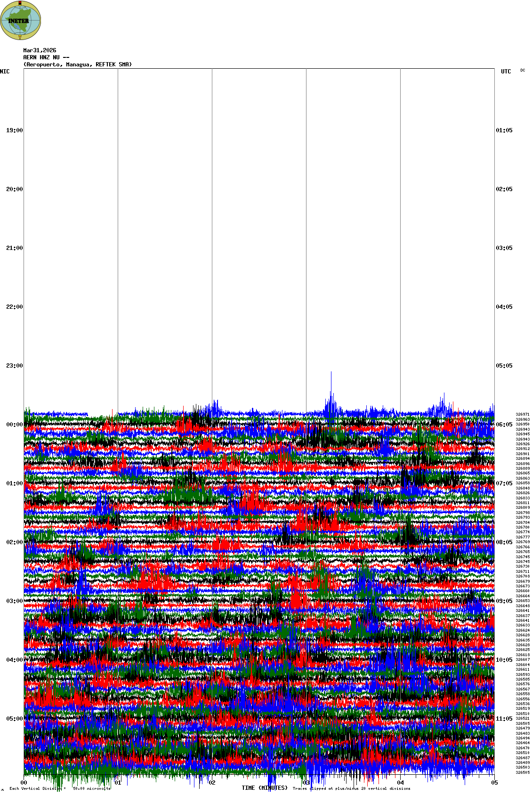
Task: Click the Each Vertical Division scale note
Action: pyautogui.click(x=60, y=788)
